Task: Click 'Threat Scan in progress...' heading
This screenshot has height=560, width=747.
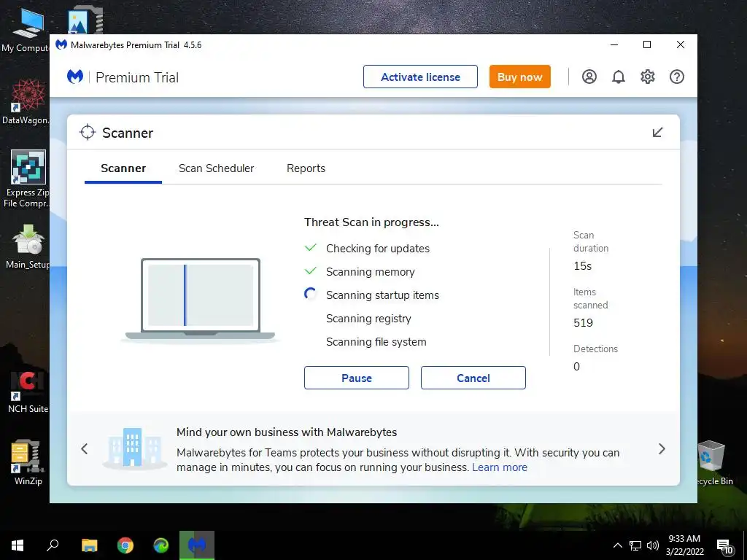Action: [371, 222]
